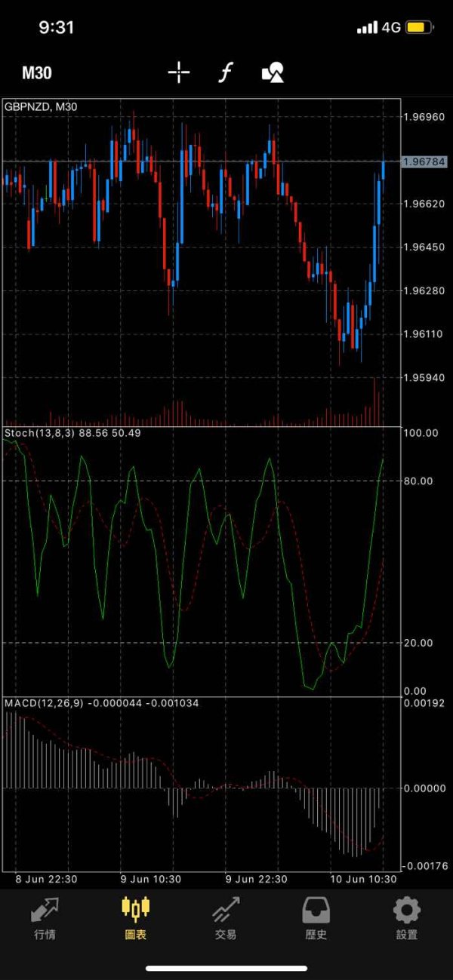Screen dimensions: 453x980
Task: Tap the MACD 0.00000 zero level label
Action: pos(426,788)
